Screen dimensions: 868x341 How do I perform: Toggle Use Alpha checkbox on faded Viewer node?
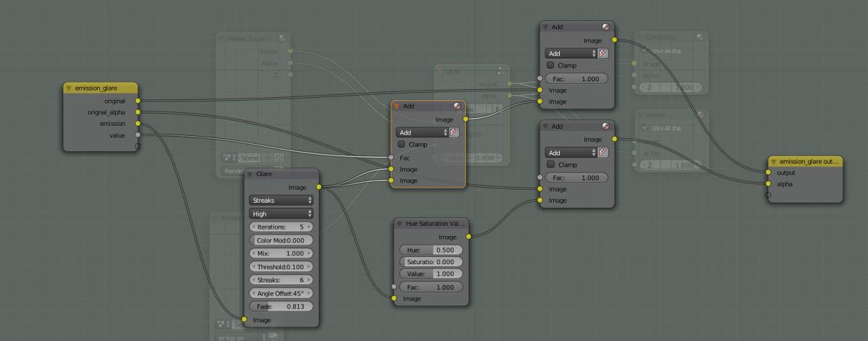click(645, 127)
